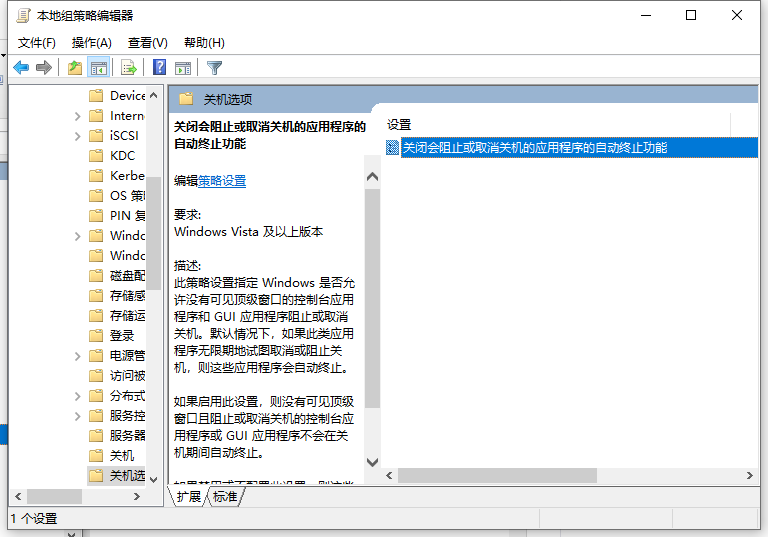Open the 查看(V) menu

coord(147,43)
